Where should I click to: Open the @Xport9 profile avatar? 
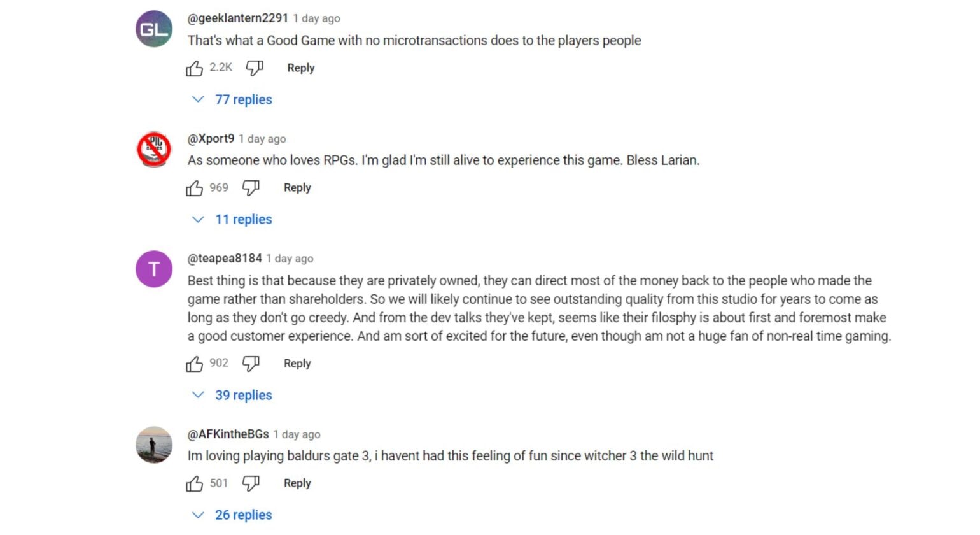(154, 149)
